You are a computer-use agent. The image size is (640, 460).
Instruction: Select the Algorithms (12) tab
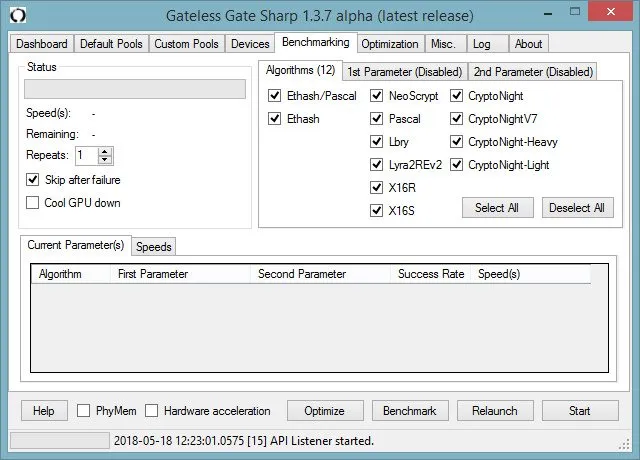click(x=300, y=70)
